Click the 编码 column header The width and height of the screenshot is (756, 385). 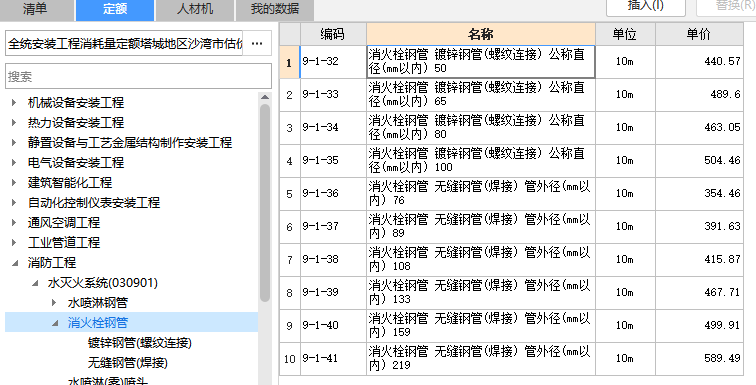pyautogui.click(x=333, y=34)
